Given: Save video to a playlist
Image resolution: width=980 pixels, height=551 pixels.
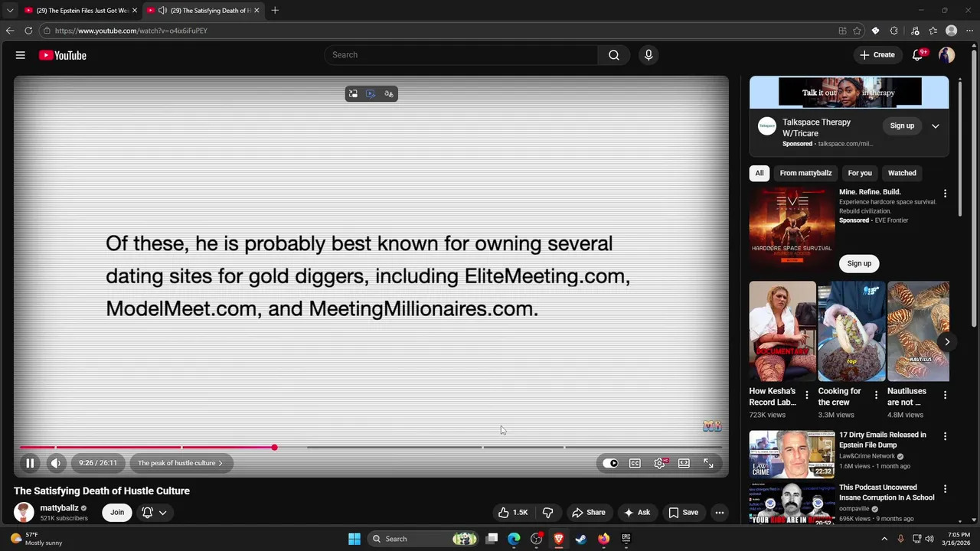Looking at the screenshot, I should pos(683,513).
